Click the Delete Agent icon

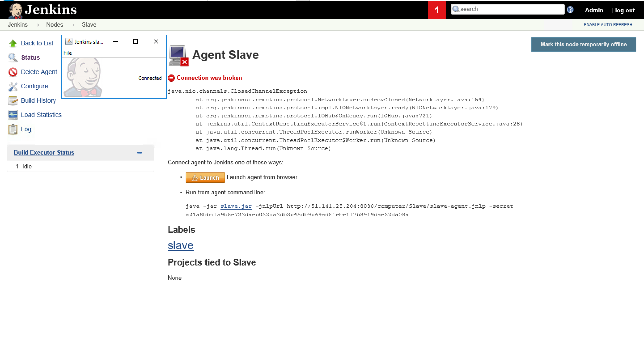coord(13,72)
